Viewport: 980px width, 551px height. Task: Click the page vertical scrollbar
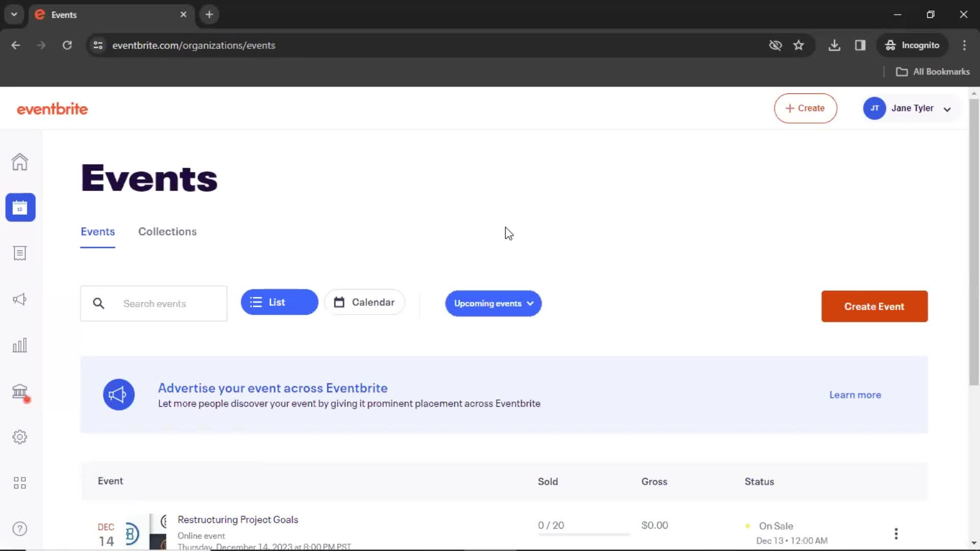974,242
